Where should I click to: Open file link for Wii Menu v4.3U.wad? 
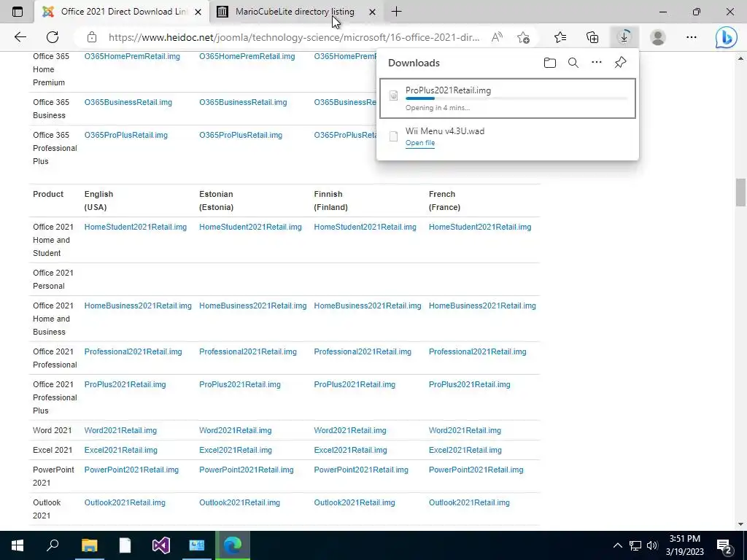coord(419,143)
